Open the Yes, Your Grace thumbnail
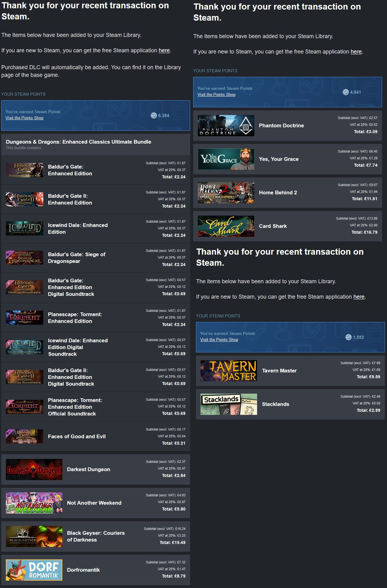Screen dimensions: 387x588 tap(226, 159)
